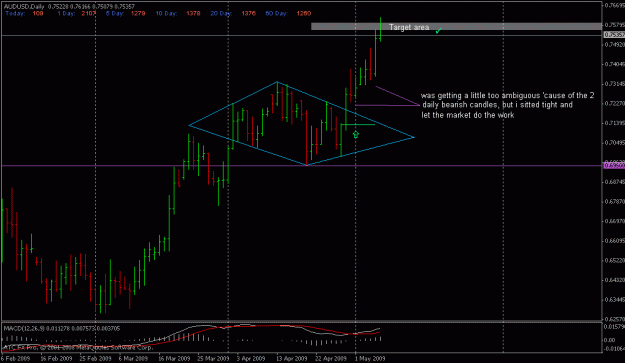Click the '1 May 2009' date label

369,358
